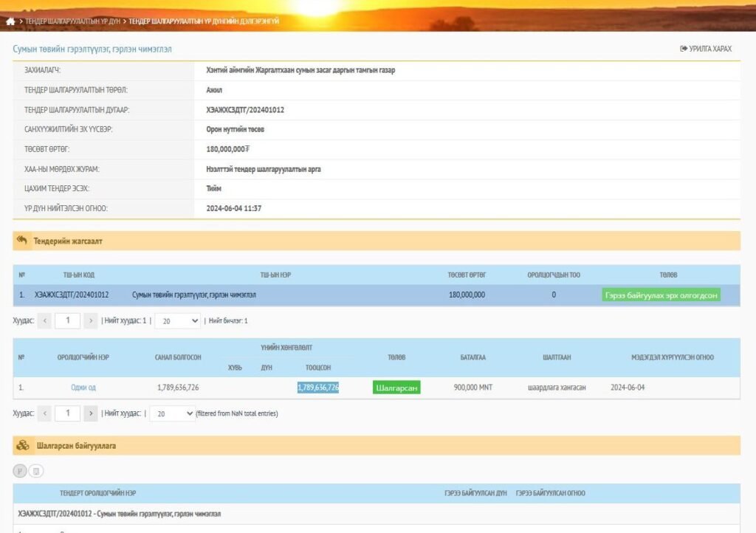Go to next page in participants table
756x533 pixels.
[x=90, y=413]
